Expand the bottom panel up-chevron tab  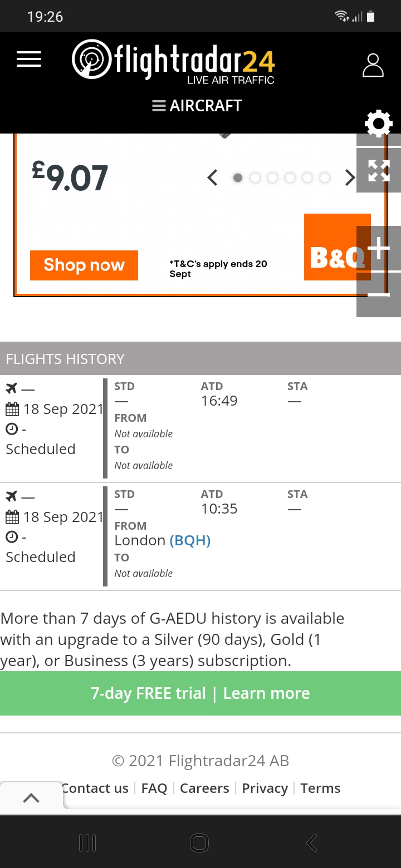tap(31, 798)
